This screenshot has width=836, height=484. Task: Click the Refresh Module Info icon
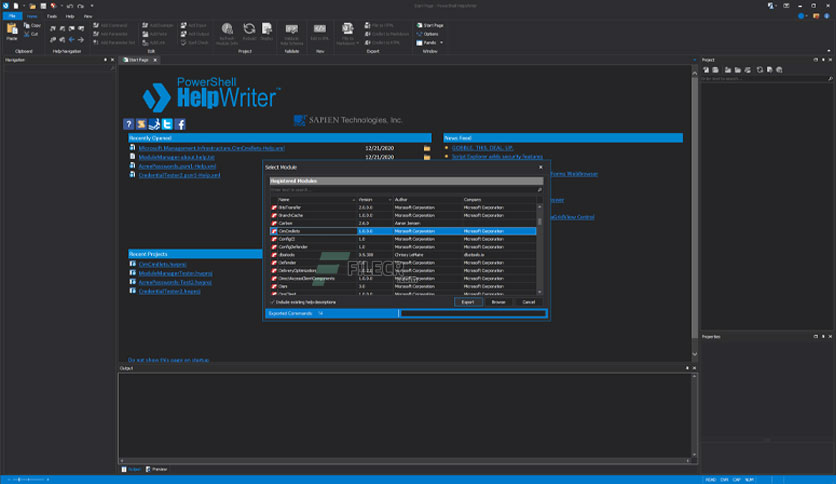(227, 29)
